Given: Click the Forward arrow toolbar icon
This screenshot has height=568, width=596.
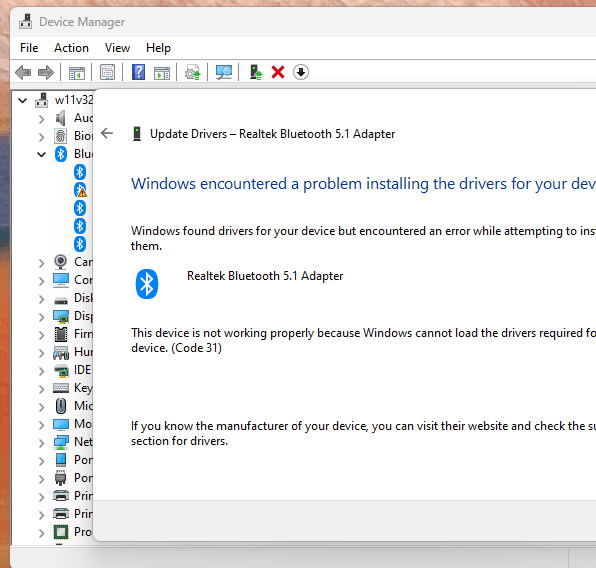Looking at the screenshot, I should coord(46,72).
